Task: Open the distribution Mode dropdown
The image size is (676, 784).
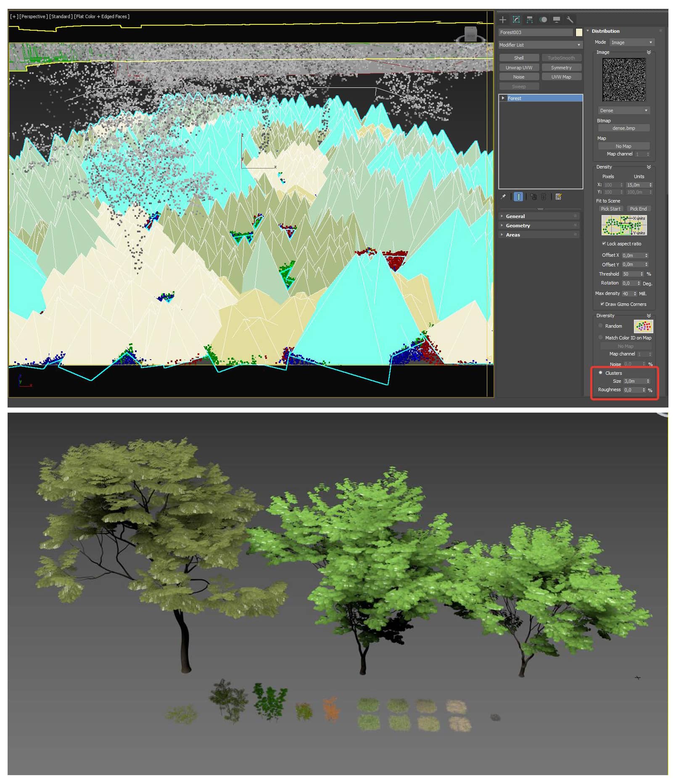Action: click(x=632, y=42)
